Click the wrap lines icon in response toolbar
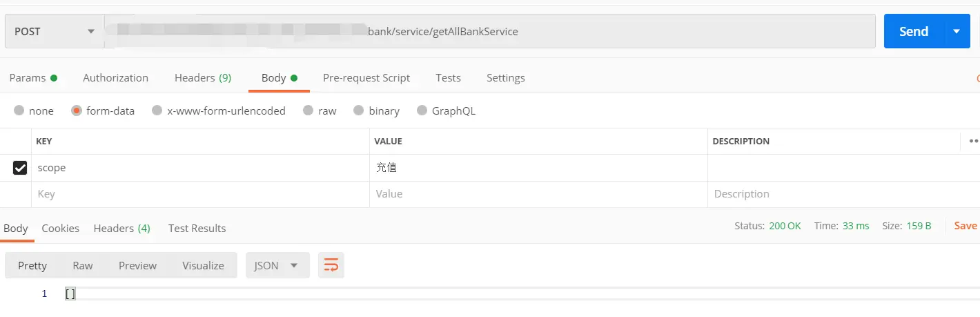The height and width of the screenshot is (317, 980). [x=331, y=266]
